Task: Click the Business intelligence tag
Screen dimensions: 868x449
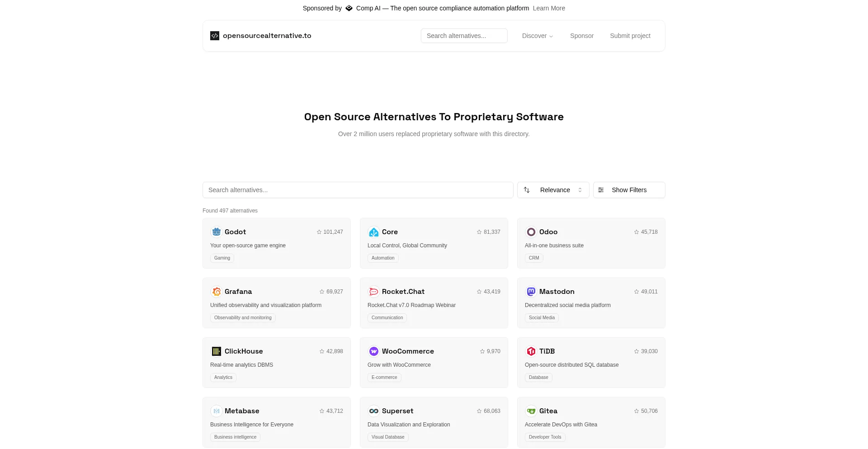Action: [x=235, y=437]
